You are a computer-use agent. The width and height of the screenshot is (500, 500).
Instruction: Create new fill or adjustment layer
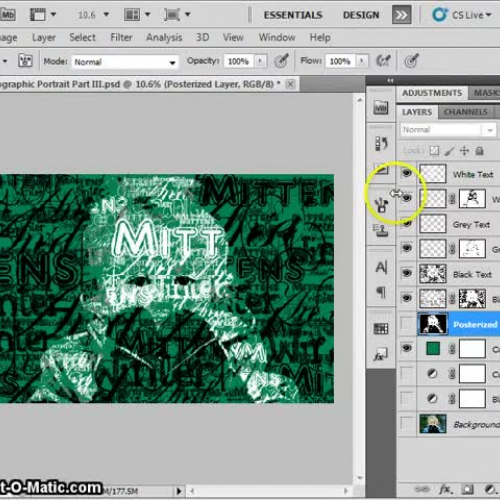[x=490, y=489]
